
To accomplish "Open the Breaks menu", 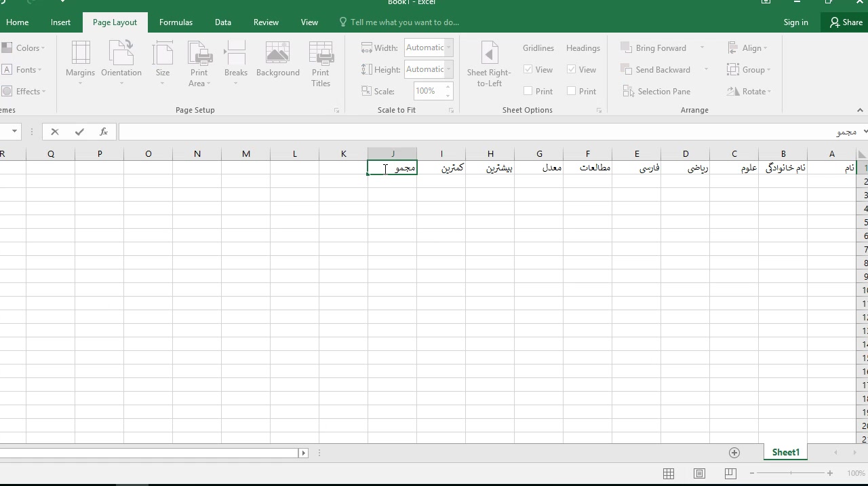I will point(236,64).
